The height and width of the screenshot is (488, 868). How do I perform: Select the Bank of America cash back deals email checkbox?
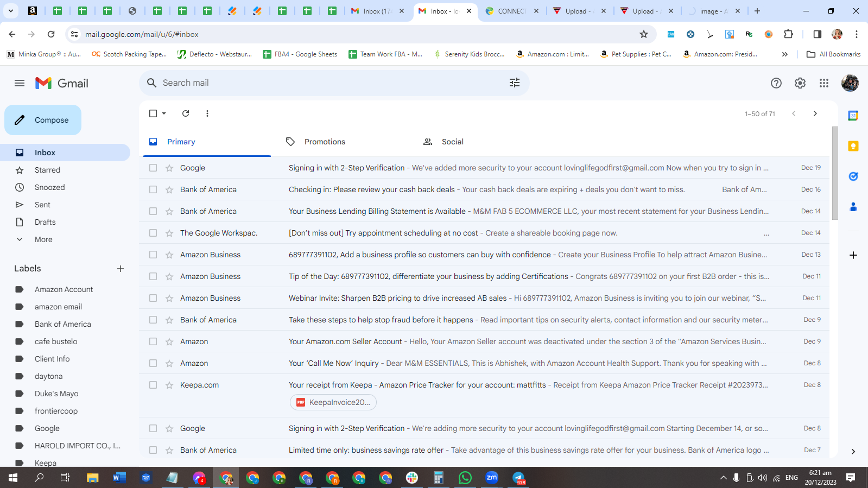tap(153, 189)
